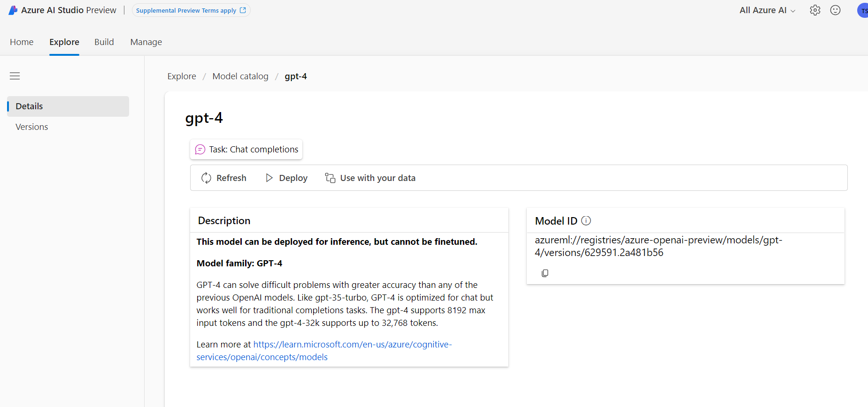
Task: Click the Refresh button
Action: tap(224, 178)
